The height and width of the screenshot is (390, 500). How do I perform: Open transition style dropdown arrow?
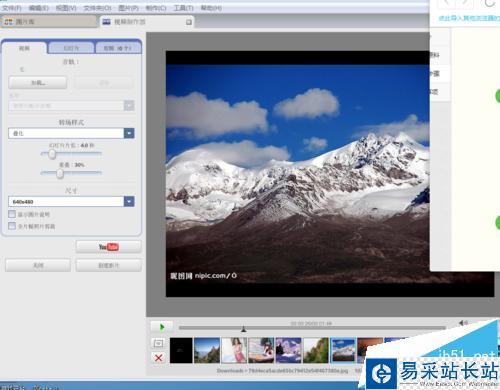click(129, 133)
